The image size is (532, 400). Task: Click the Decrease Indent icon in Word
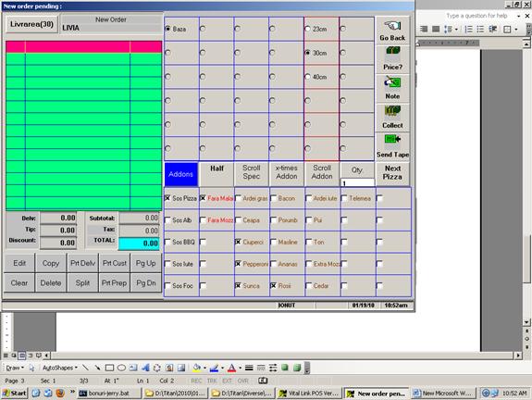pos(492,30)
